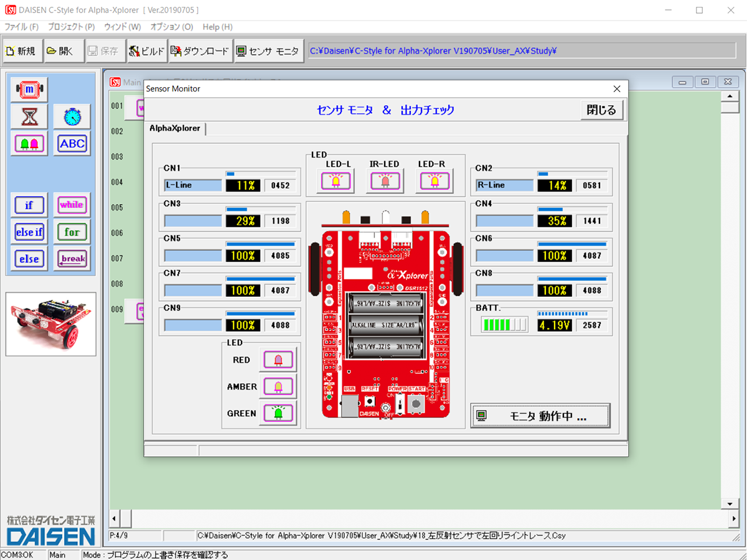Download program to robot with ダウンロード
This screenshot has height=560, width=747.
coord(200,51)
